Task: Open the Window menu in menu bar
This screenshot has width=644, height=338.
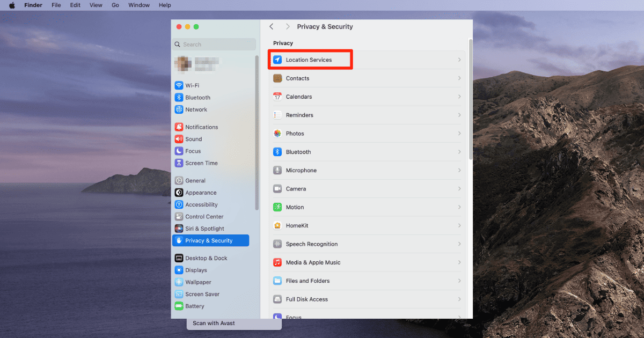Action: (x=139, y=5)
